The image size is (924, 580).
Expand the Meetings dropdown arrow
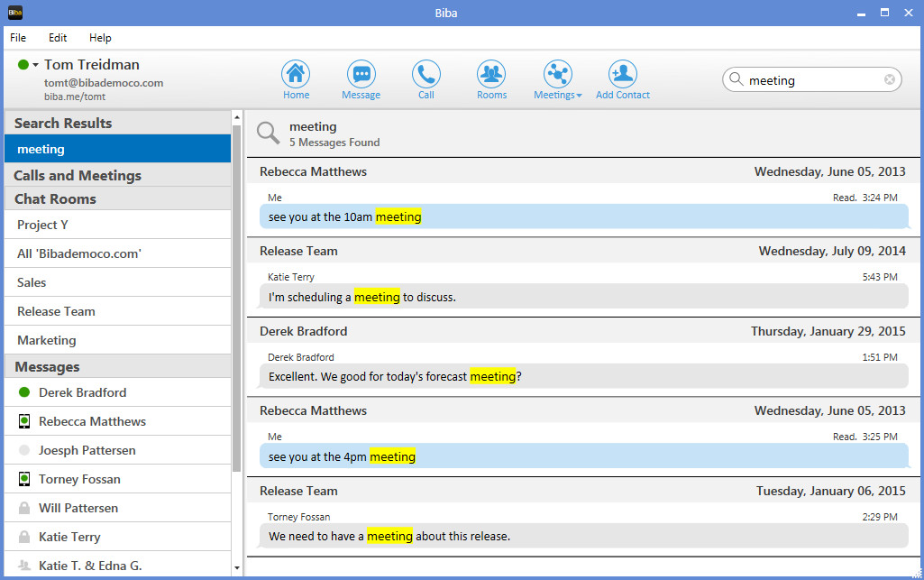[579, 96]
